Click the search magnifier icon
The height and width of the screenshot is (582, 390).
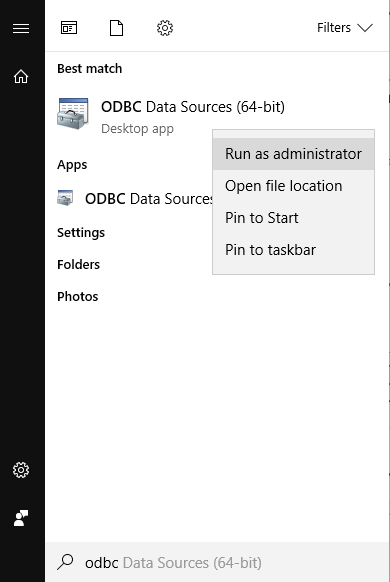[65, 562]
